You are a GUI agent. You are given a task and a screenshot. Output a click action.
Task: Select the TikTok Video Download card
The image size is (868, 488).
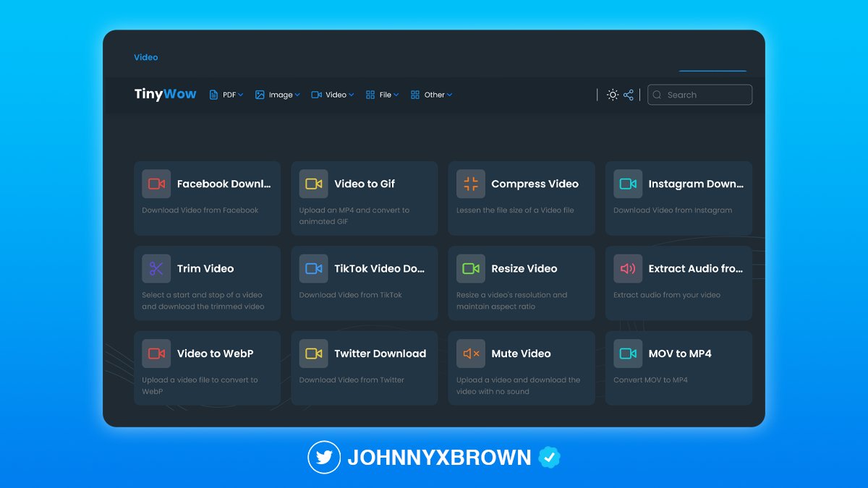364,283
